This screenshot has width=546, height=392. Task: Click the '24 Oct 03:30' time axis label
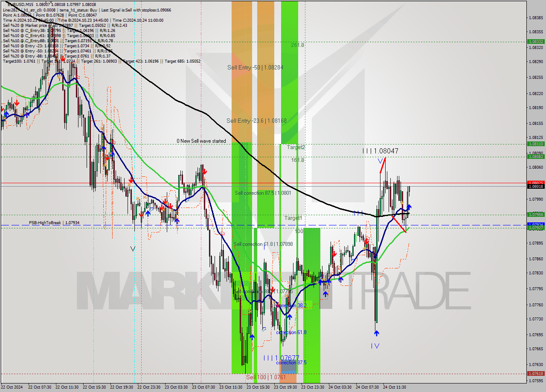tap(340, 387)
